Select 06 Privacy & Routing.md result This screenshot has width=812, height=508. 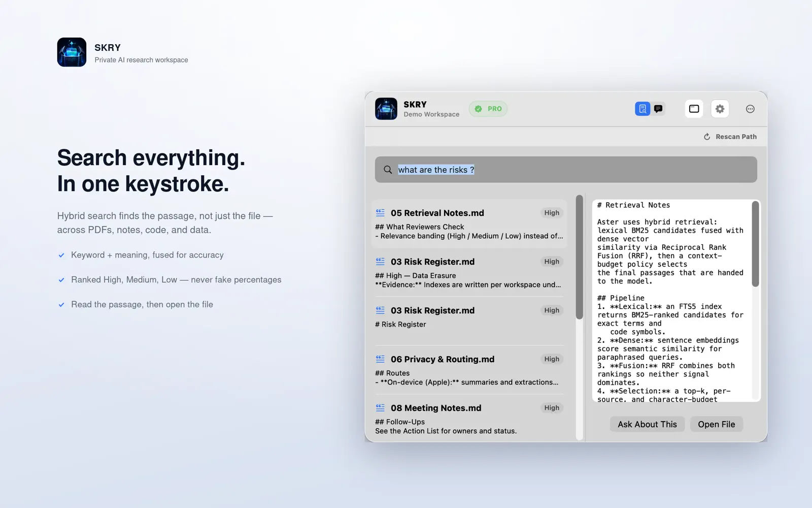(x=469, y=370)
